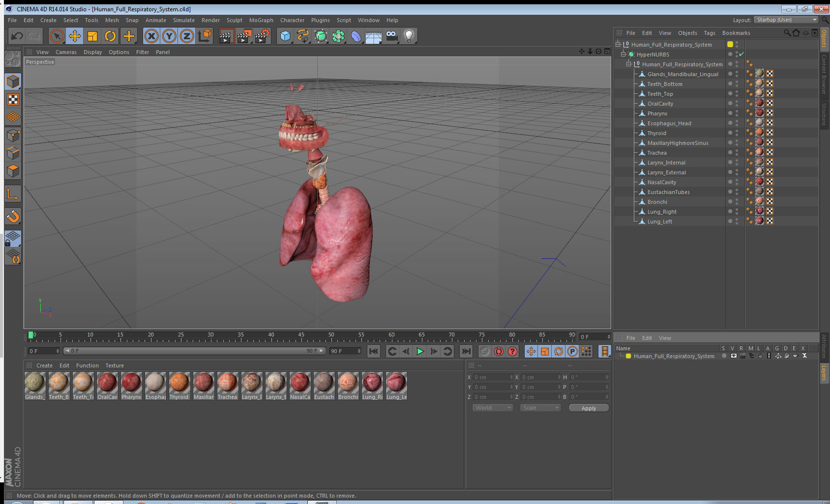The height and width of the screenshot is (504, 830).
Task: Search objects with magnifier icon
Action: pos(787,33)
